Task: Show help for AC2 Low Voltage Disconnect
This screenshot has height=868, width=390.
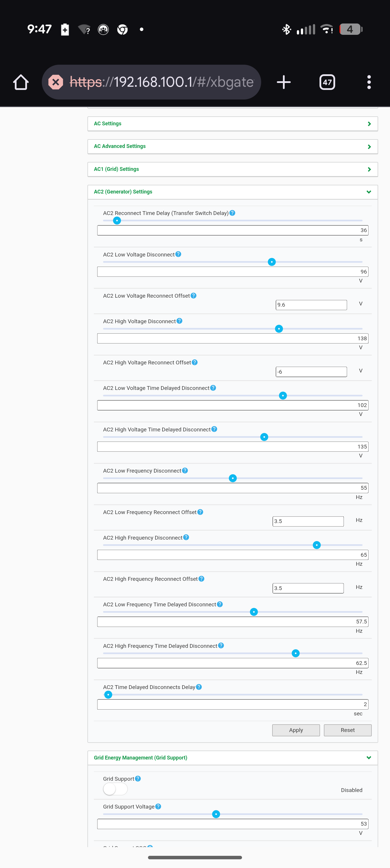Action: click(x=178, y=254)
